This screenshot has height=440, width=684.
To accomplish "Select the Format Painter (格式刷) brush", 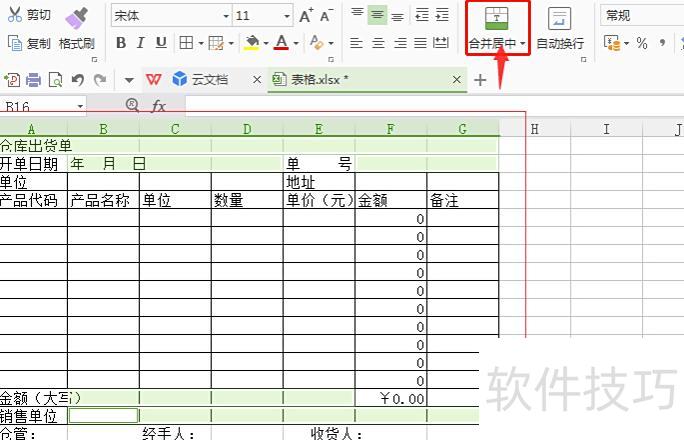I will (x=77, y=29).
